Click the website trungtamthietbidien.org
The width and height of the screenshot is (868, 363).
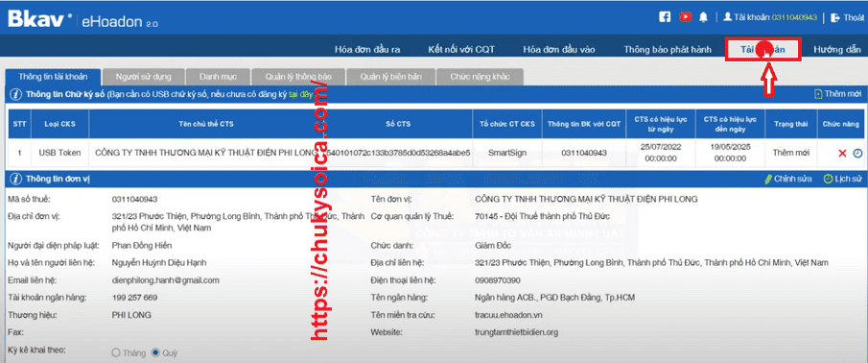pyautogui.click(x=516, y=332)
